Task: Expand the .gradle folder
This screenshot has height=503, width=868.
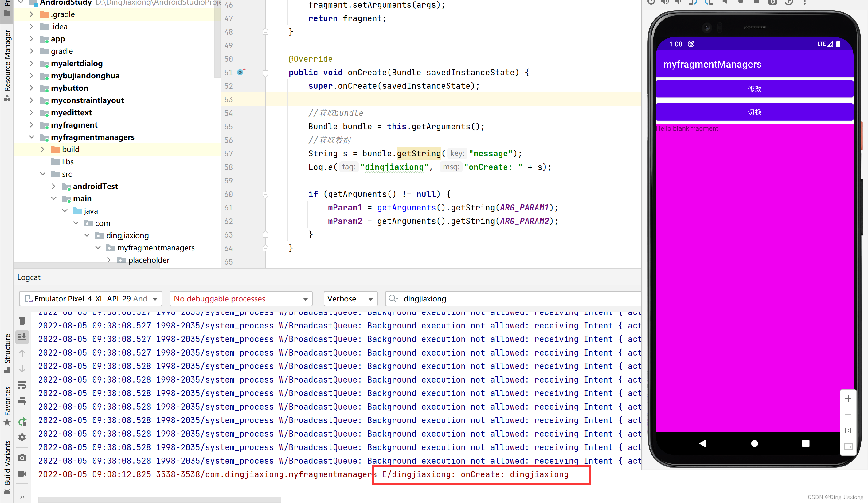Action: point(31,14)
